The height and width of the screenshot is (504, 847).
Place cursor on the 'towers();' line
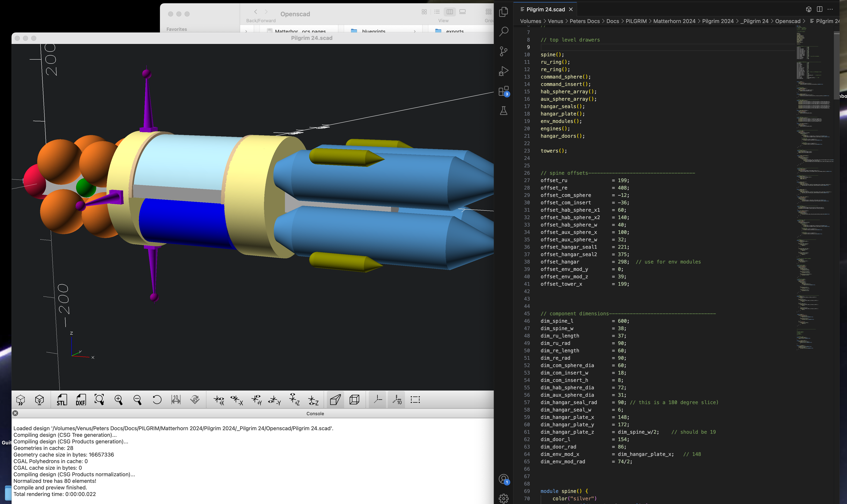pos(554,151)
